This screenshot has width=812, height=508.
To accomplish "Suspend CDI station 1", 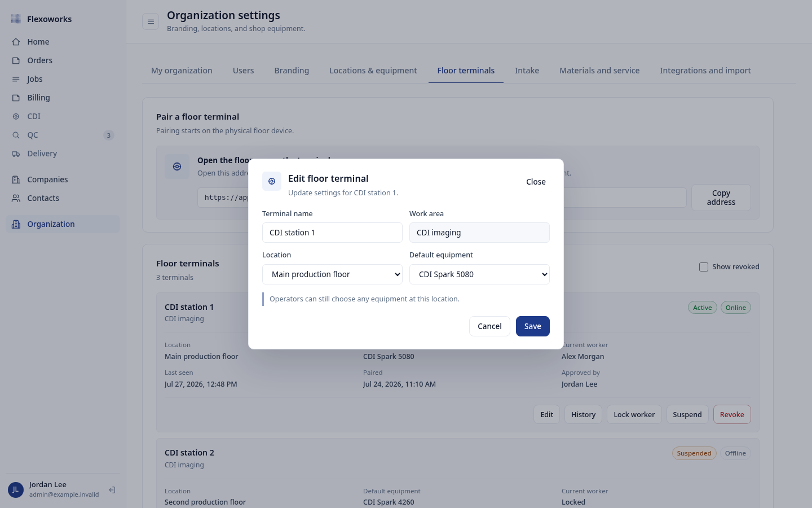I will [687, 414].
